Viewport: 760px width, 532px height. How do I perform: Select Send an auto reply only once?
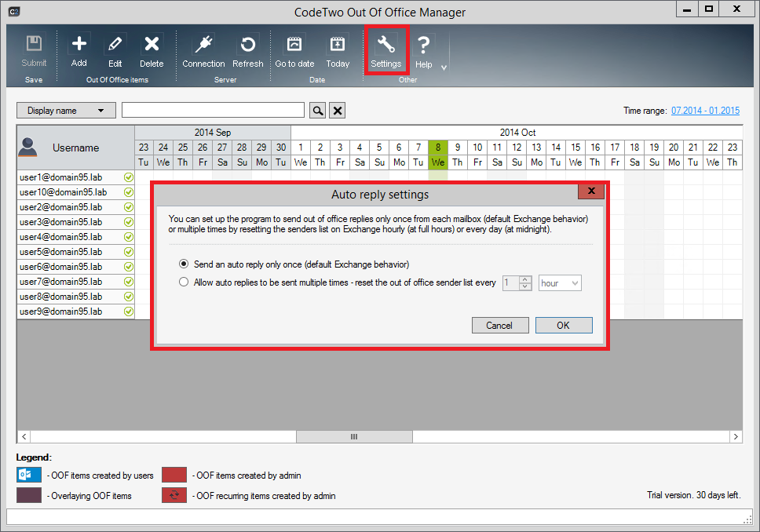(184, 264)
